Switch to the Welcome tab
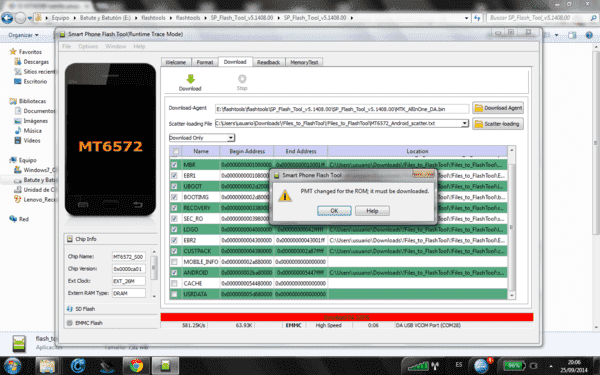This screenshot has width=600, height=375. [x=176, y=62]
